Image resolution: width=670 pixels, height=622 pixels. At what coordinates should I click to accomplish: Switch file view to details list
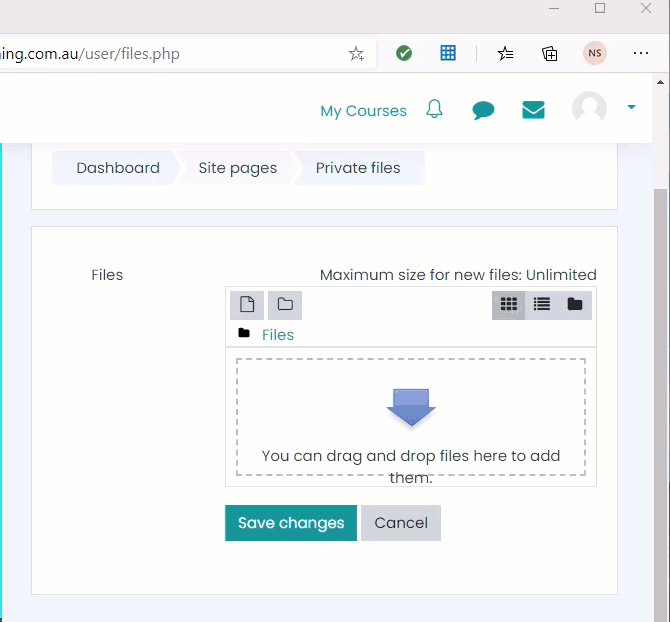pos(541,305)
